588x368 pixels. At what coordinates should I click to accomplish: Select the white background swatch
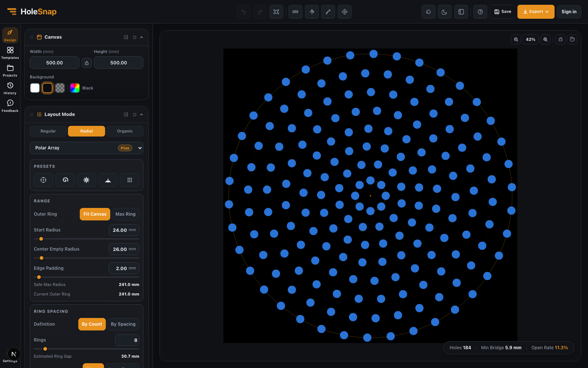(x=35, y=88)
